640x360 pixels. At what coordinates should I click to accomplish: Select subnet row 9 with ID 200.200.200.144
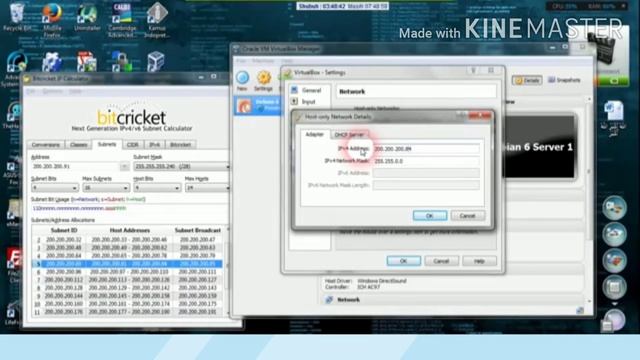tap(127, 296)
